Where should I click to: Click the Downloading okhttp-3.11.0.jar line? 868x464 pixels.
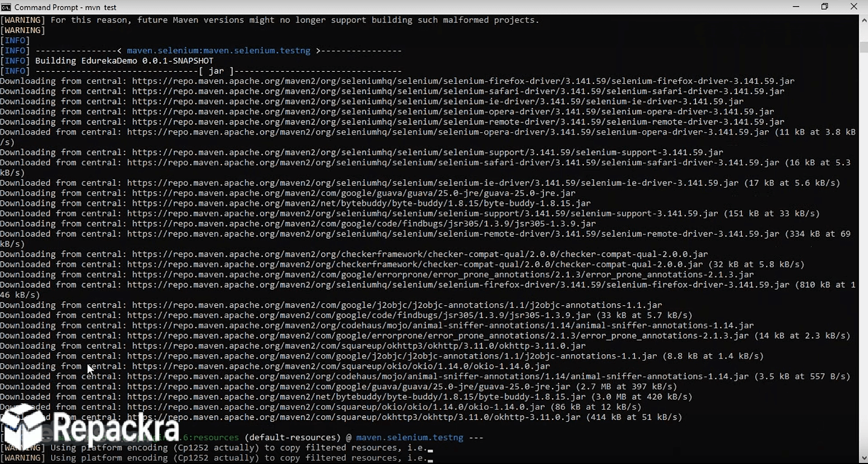[293, 346]
